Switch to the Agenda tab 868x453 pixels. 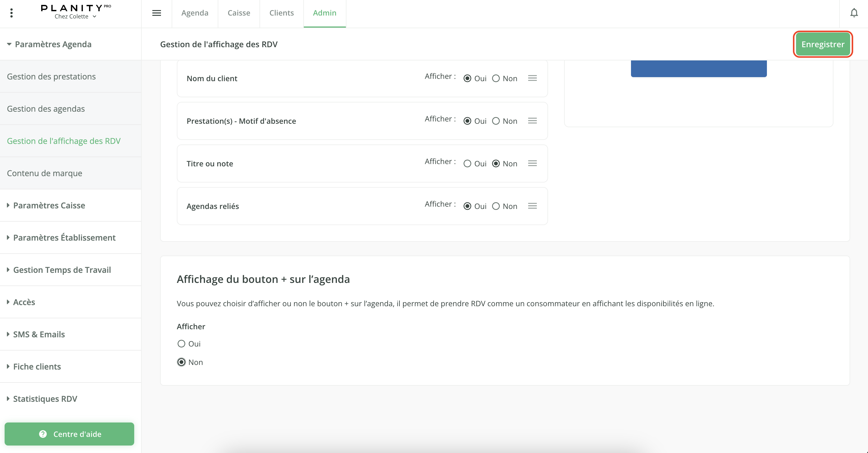194,13
